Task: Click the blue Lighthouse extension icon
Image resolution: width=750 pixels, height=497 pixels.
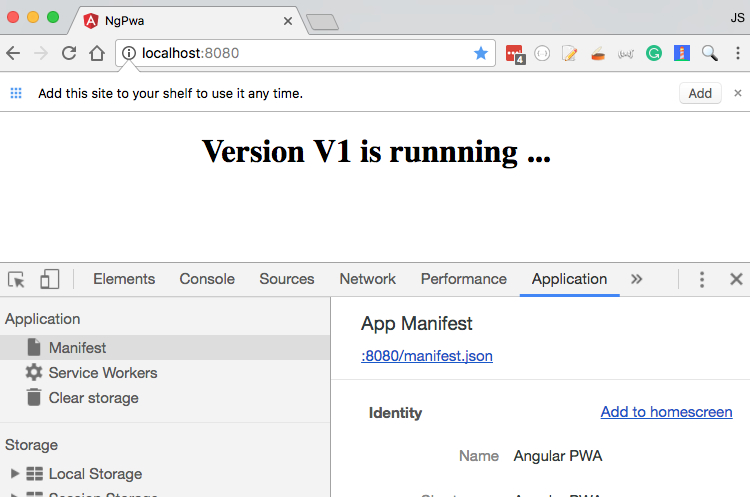Action: click(682, 53)
